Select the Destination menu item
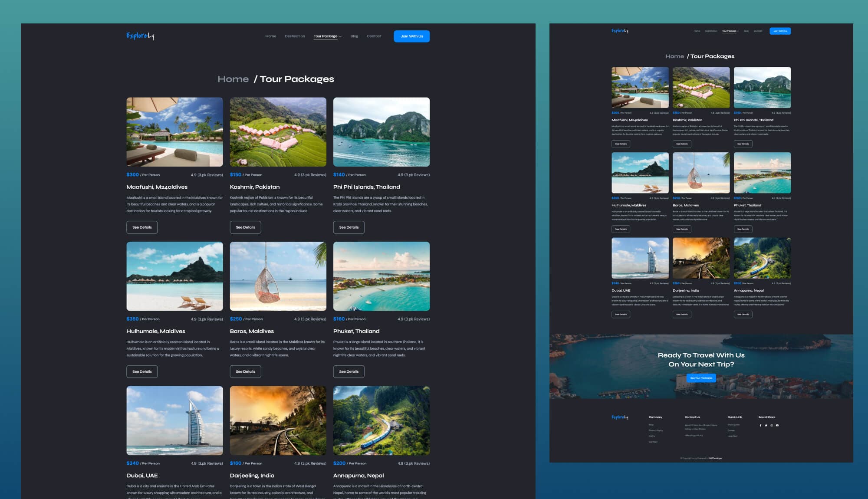The width and height of the screenshot is (868, 499). pyautogui.click(x=295, y=36)
